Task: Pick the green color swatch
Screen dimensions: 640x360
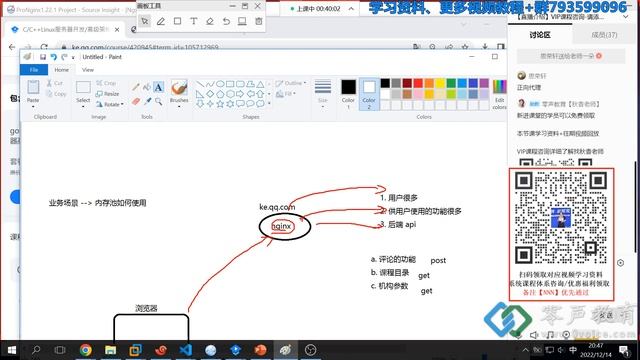Action: 451,83
